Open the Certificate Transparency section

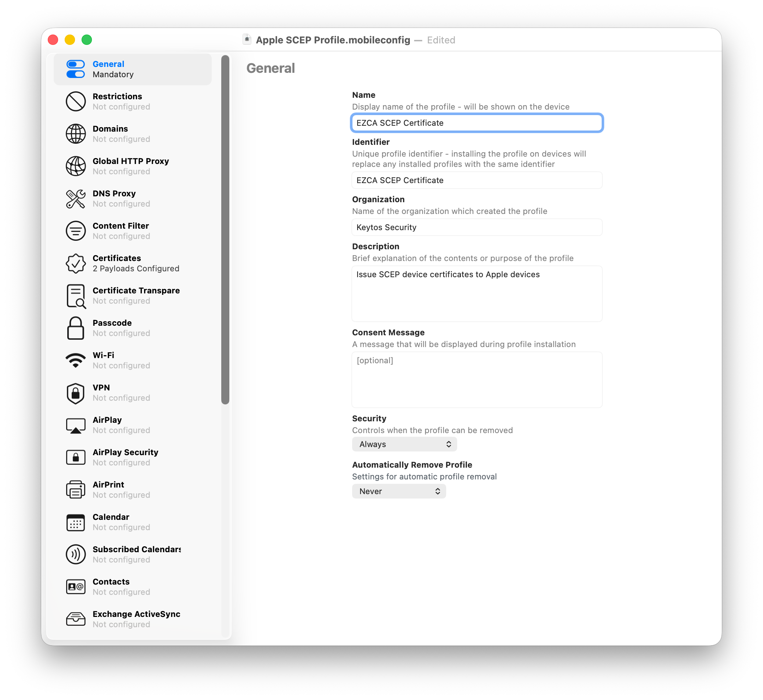click(x=136, y=296)
